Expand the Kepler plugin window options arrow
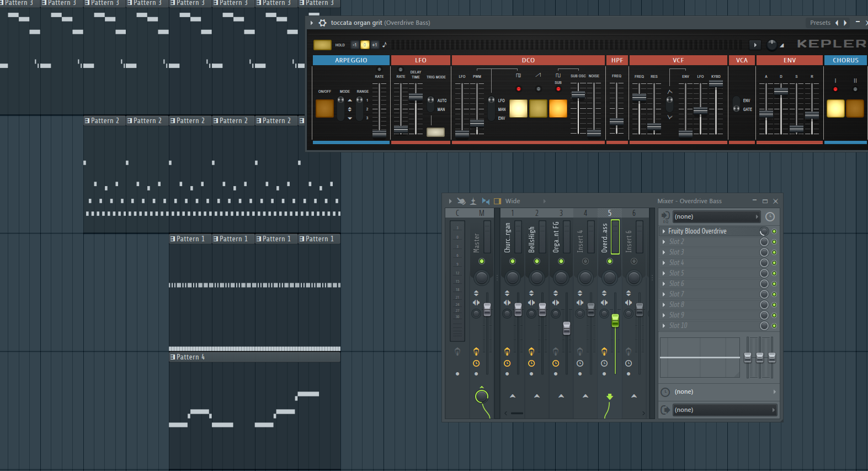The height and width of the screenshot is (471, 868). pos(312,23)
